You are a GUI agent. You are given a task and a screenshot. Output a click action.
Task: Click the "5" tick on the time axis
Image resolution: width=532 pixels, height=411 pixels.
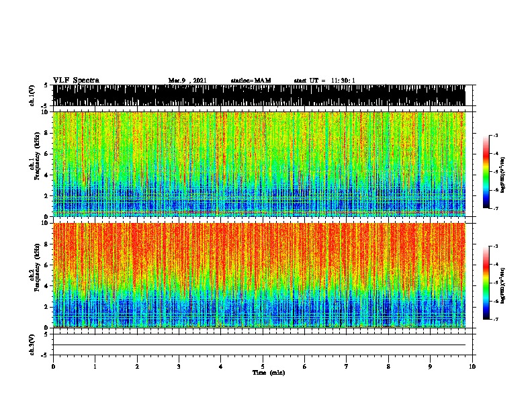pyautogui.click(x=263, y=367)
